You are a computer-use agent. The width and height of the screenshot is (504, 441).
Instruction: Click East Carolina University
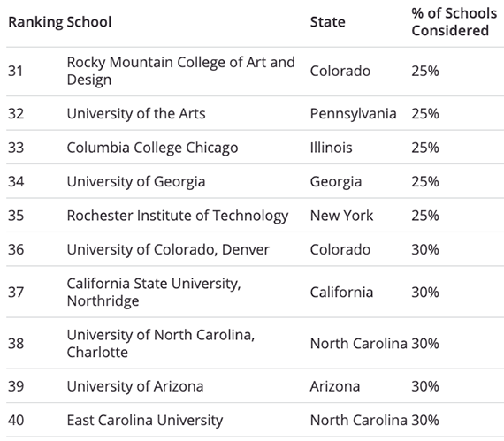coord(145,420)
